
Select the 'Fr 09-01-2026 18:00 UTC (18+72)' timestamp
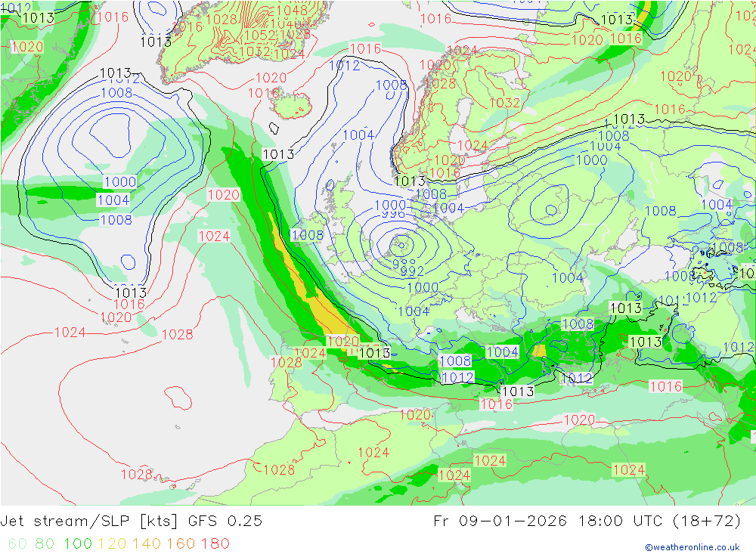tap(587, 522)
